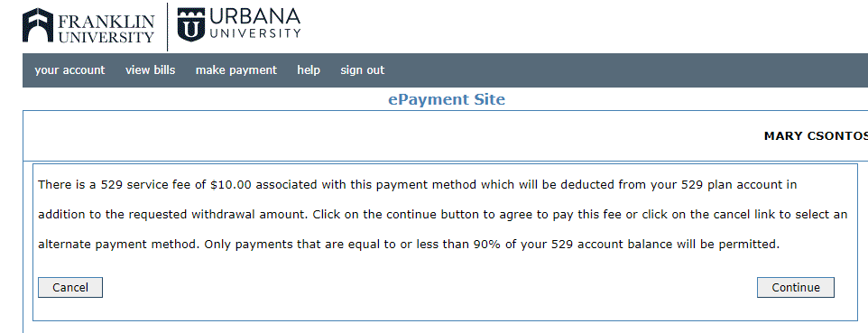Click the Franklin University arch logo icon

[38, 25]
